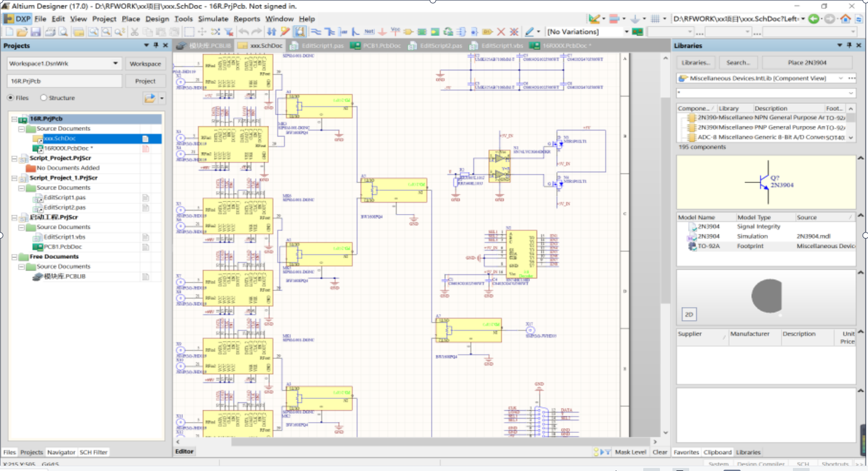This screenshot has height=471, width=868.
Task: Toggle the cross probe tool icon
Action: coord(286,32)
